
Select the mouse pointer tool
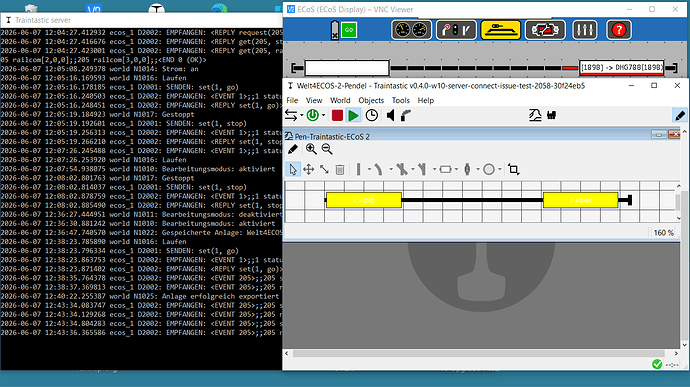point(293,169)
